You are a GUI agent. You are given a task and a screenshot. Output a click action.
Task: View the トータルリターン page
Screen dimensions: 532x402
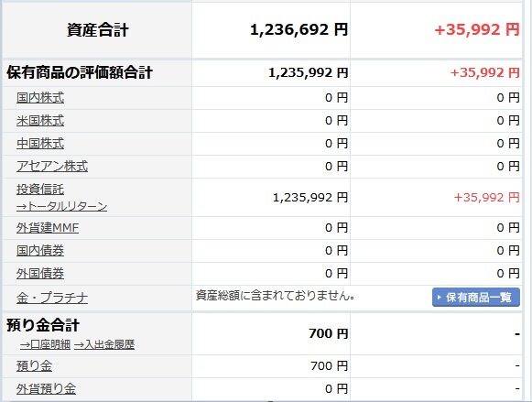(61, 206)
